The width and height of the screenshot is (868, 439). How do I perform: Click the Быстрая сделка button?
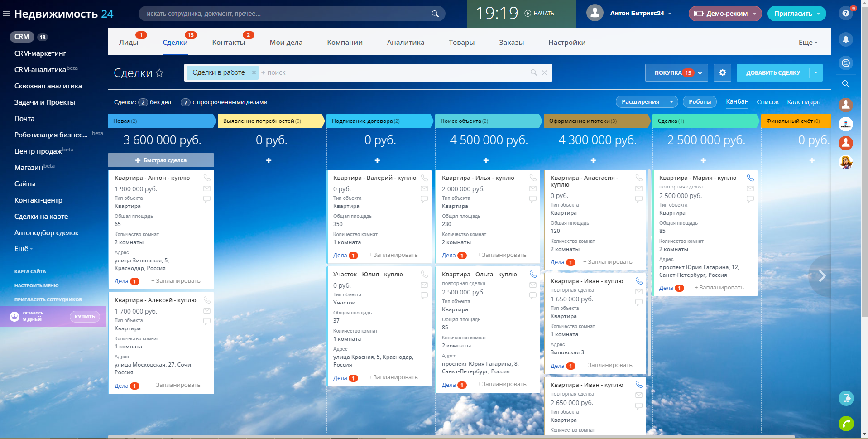161,160
